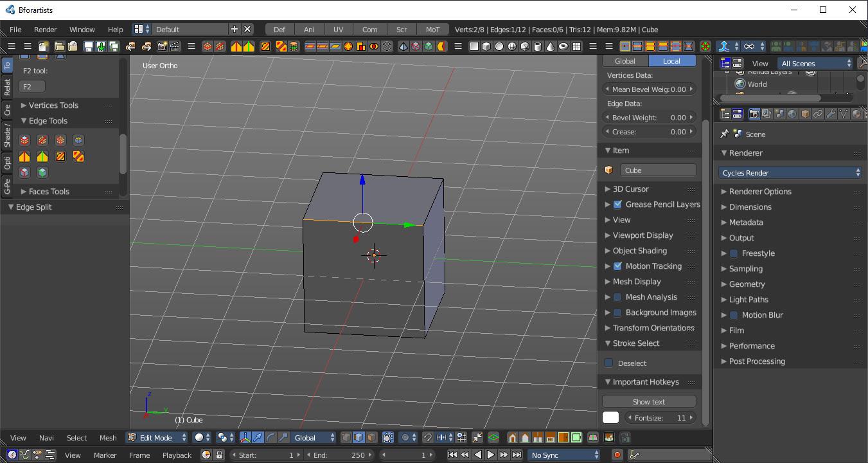
Task: Open the Help menu
Action: click(115, 30)
